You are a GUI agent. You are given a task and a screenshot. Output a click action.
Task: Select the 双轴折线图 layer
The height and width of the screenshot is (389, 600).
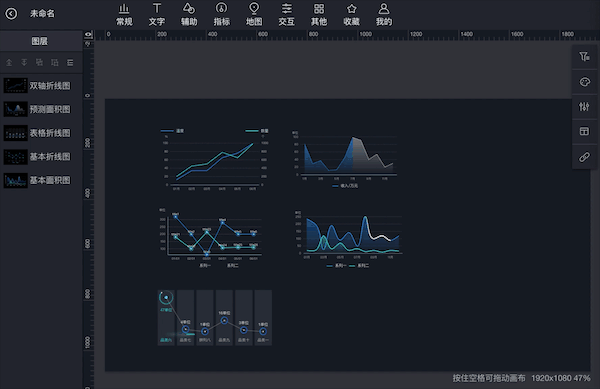click(41, 86)
